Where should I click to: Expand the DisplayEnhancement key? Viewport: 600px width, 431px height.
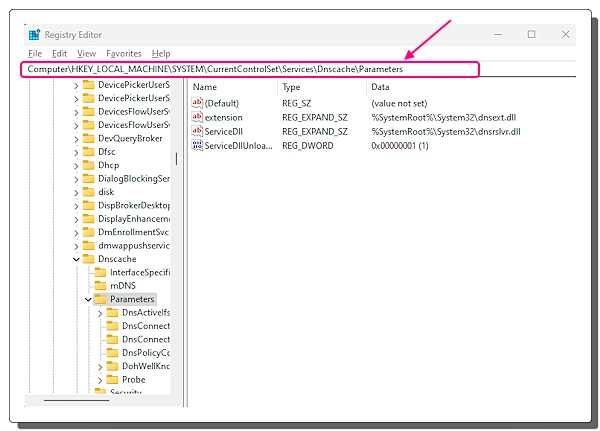[x=76, y=219]
